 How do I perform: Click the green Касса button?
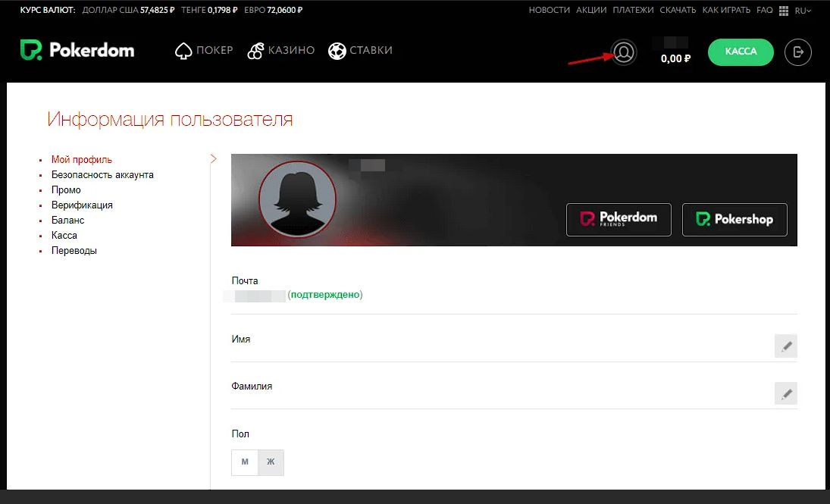pyautogui.click(x=741, y=52)
